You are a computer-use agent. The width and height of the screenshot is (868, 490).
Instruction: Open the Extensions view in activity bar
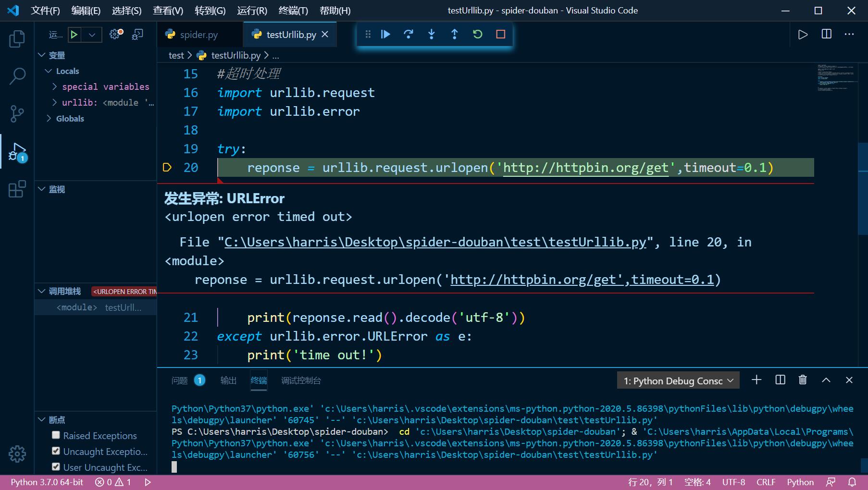17,189
